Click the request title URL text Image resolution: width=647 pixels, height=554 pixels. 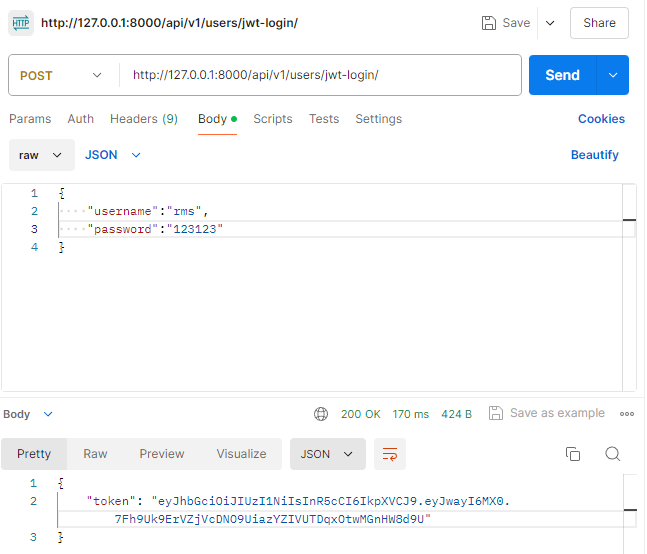point(169,23)
